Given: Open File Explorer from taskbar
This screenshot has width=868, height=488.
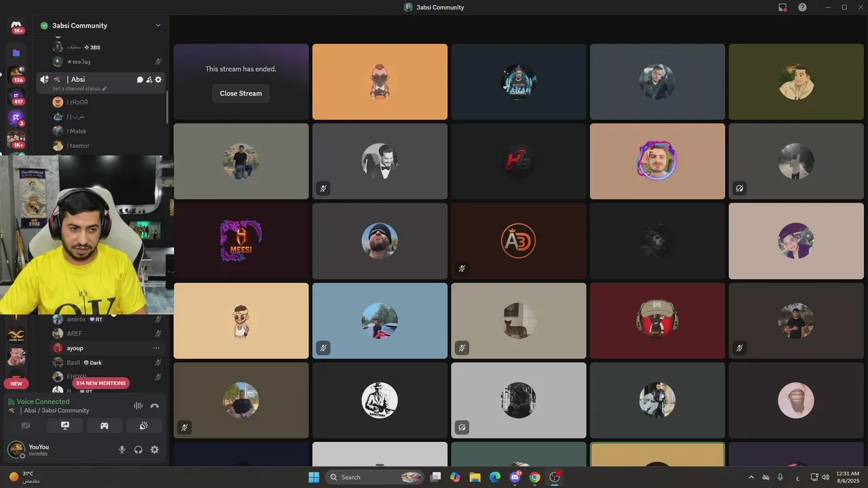Looking at the screenshot, I should (475, 477).
